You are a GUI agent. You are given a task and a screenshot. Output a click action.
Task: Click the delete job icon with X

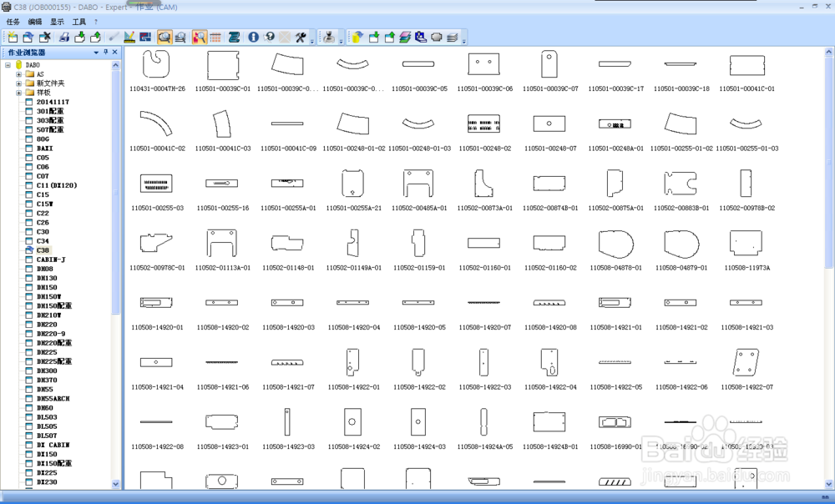pyautogui.click(x=45, y=37)
